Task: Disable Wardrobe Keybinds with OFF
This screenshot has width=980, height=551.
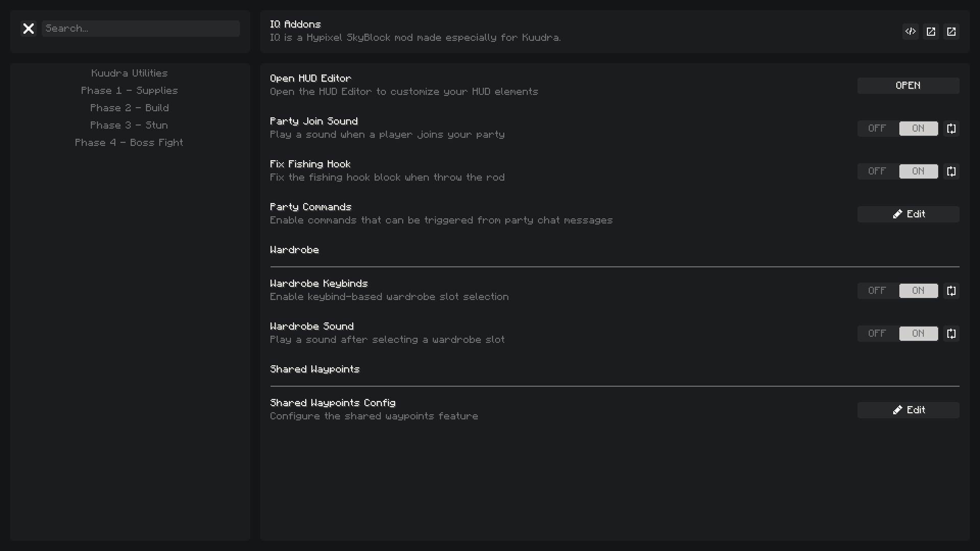Action: point(877,291)
